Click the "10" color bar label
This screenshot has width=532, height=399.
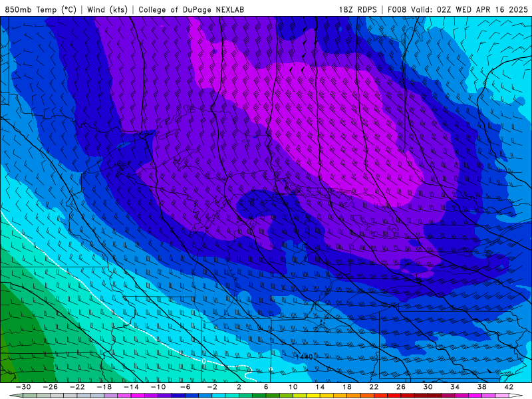pyautogui.click(x=293, y=387)
